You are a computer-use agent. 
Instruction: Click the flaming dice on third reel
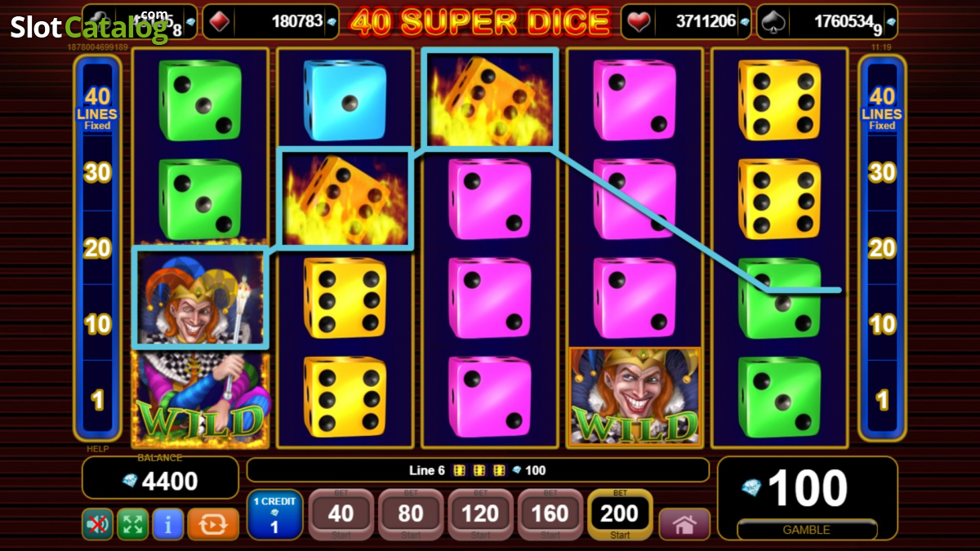pyautogui.click(x=490, y=98)
